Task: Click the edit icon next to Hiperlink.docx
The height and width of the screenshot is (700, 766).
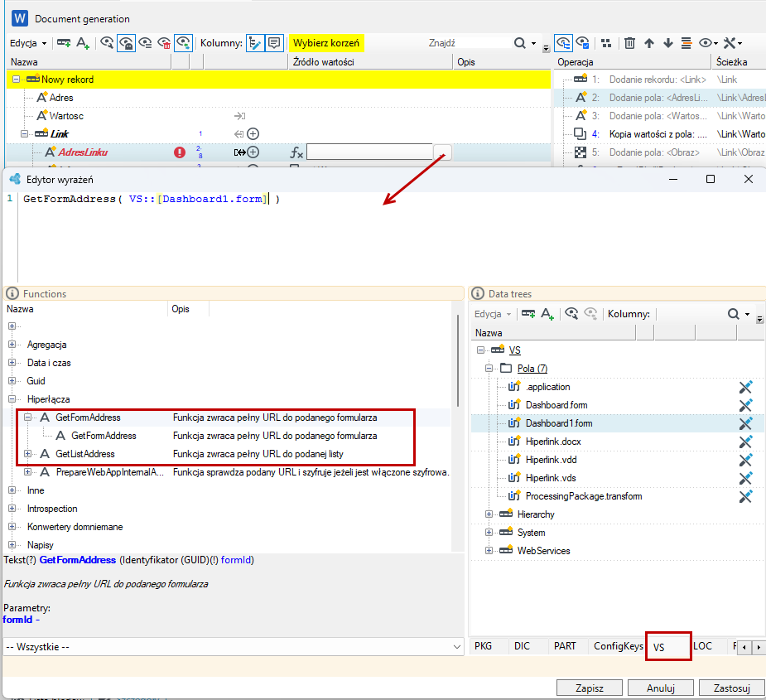Action: pyautogui.click(x=745, y=442)
